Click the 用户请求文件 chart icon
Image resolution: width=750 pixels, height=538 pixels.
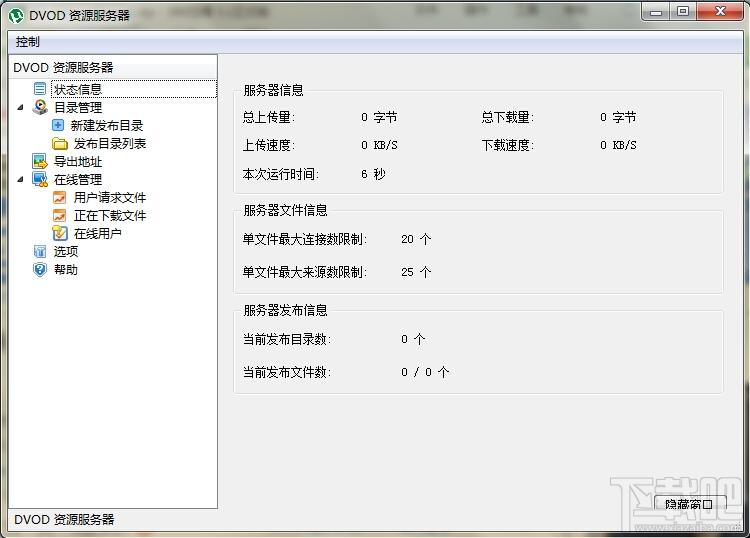click(59, 198)
